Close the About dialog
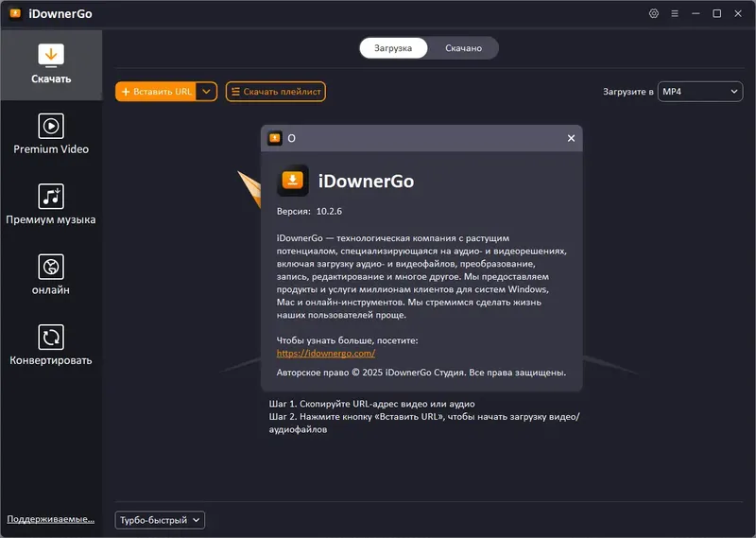The height and width of the screenshot is (538, 756). point(571,138)
